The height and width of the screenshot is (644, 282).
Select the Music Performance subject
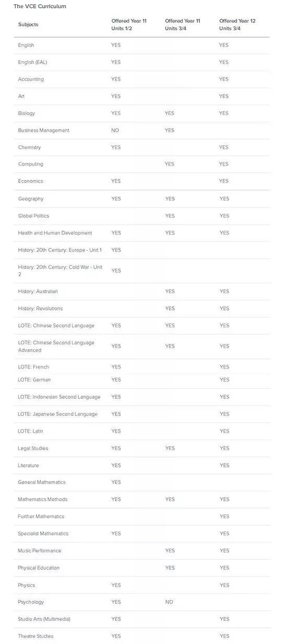coord(40,551)
